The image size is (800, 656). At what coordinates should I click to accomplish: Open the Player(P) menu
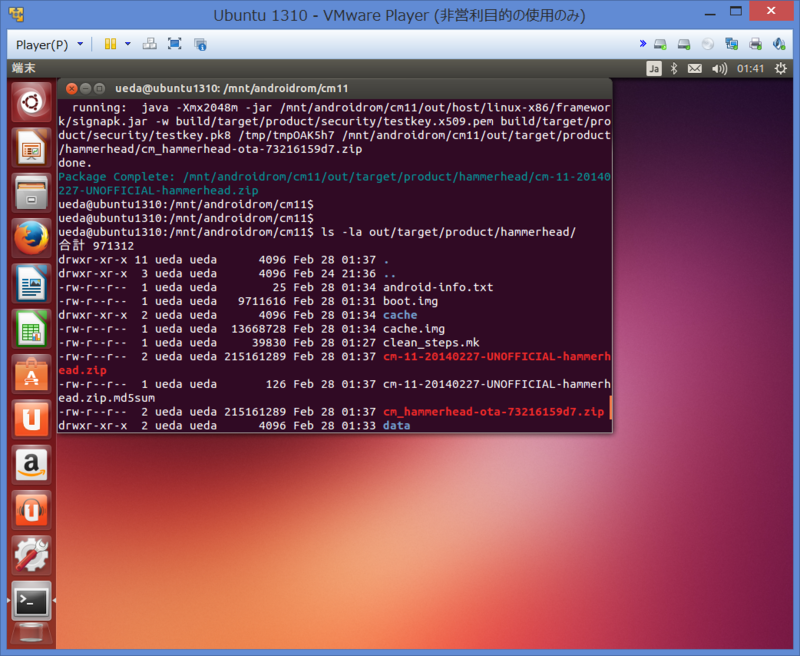(42, 45)
